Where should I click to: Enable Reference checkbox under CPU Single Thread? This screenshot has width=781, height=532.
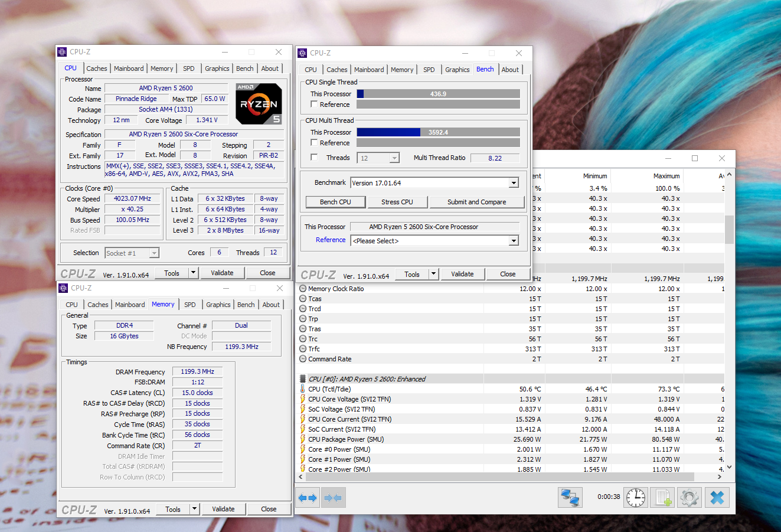pos(314,105)
